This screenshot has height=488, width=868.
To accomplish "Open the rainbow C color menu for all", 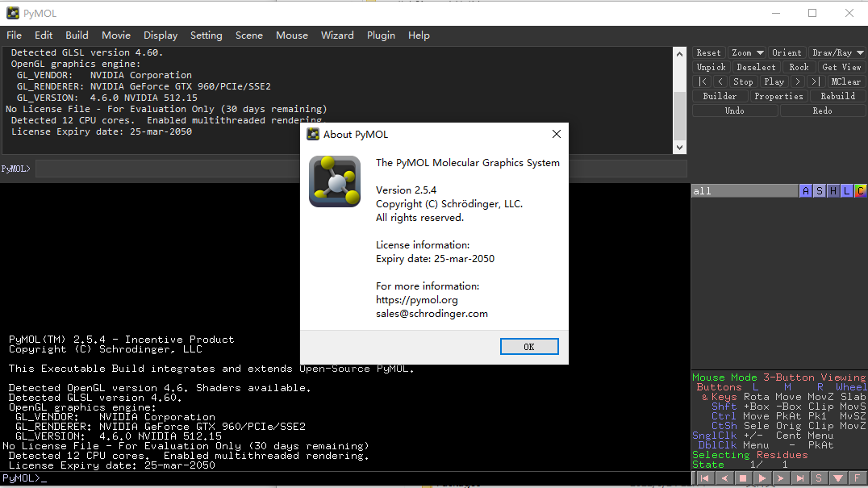I will click(x=860, y=191).
